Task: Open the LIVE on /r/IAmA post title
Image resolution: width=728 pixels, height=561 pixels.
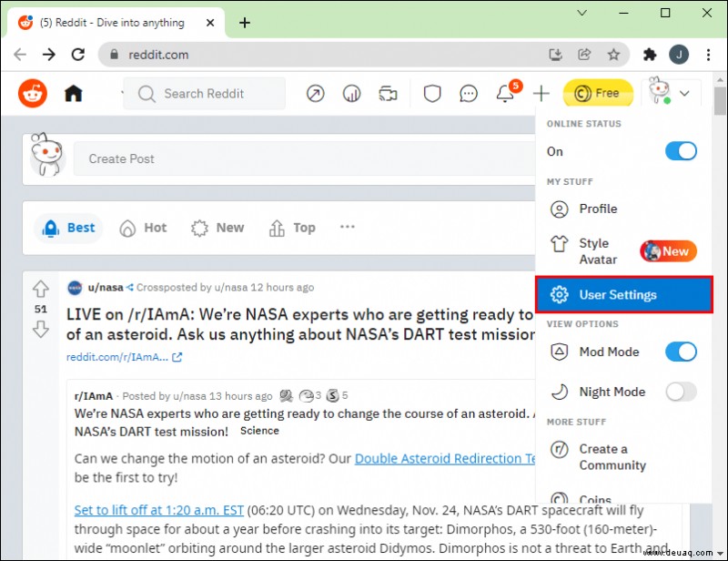Action: pos(300,324)
